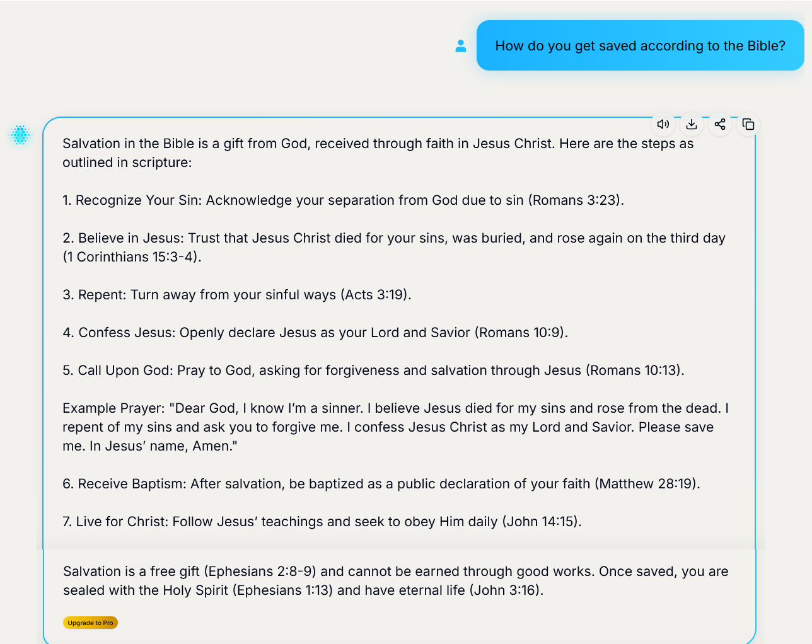This screenshot has height=644, width=812.
Task: Click the '(John 14:15)' reference
Action: coord(540,522)
